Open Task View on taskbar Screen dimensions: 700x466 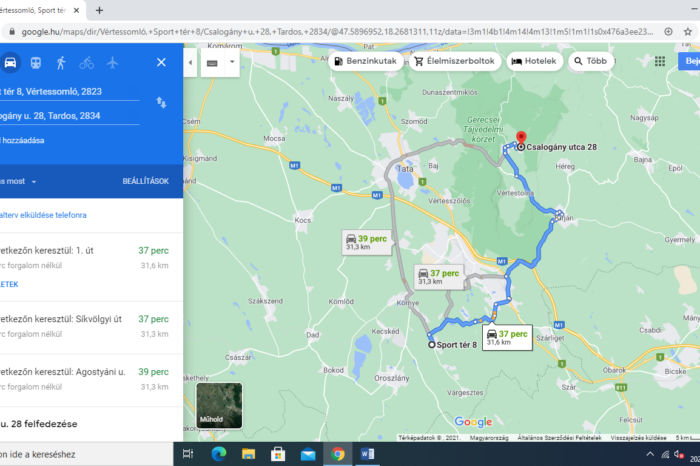[x=188, y=454]
